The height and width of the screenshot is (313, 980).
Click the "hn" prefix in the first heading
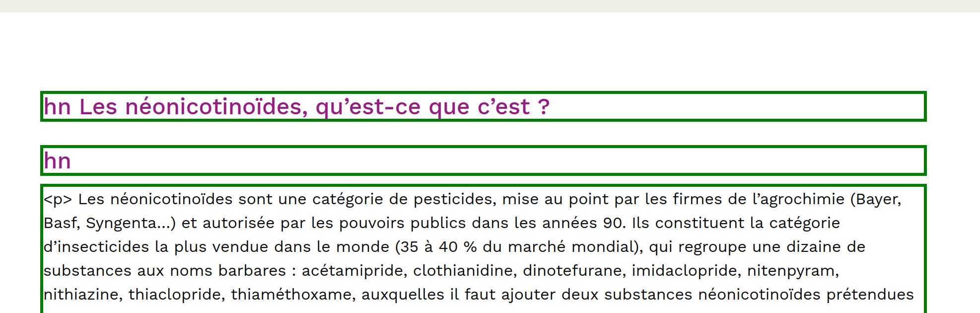coord(57,107)
